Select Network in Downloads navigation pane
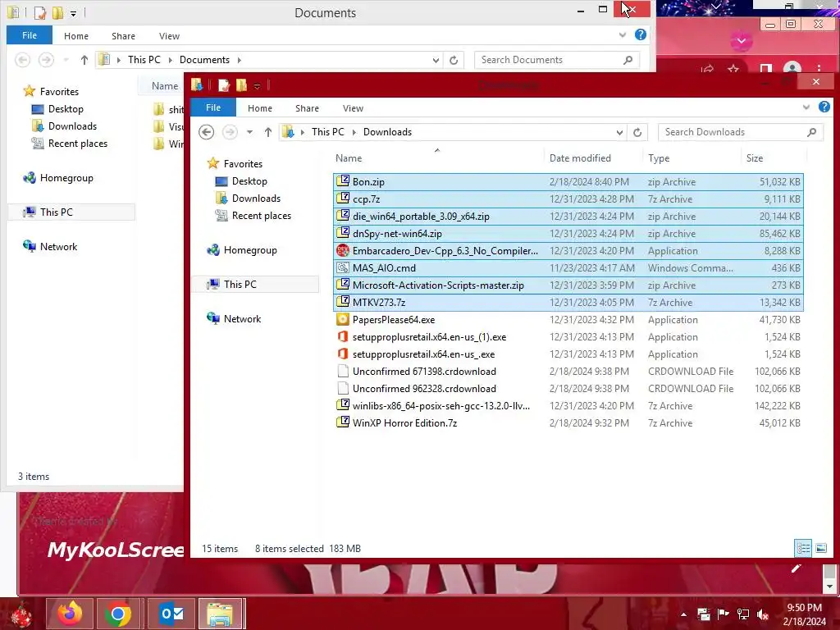 242,319
